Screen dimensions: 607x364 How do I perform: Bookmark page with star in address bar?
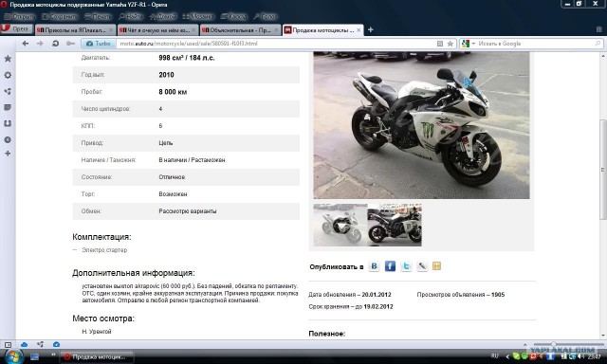point(451,44)
